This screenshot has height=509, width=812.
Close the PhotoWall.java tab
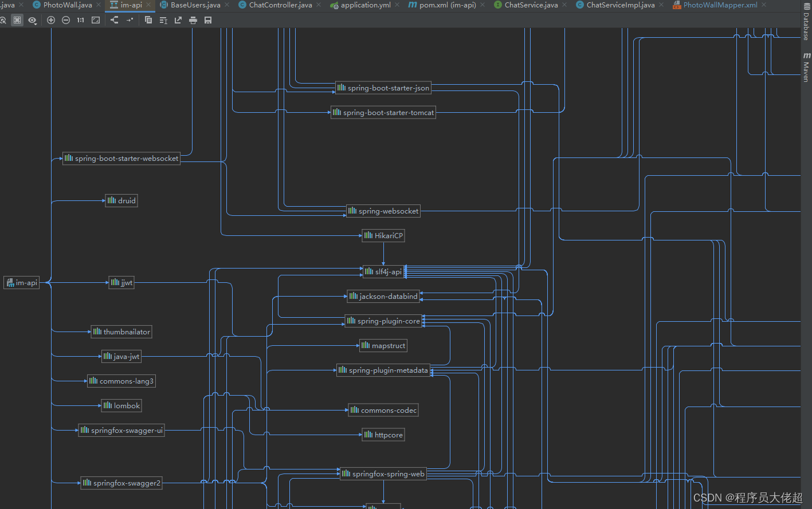coord(99,5)
